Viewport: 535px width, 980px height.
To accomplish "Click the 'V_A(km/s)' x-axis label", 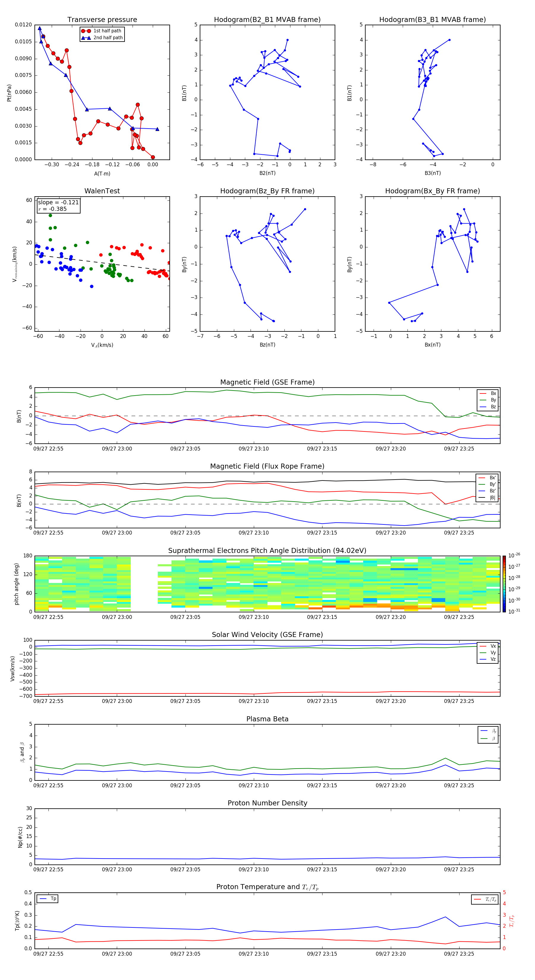I will tap(102, 345).
